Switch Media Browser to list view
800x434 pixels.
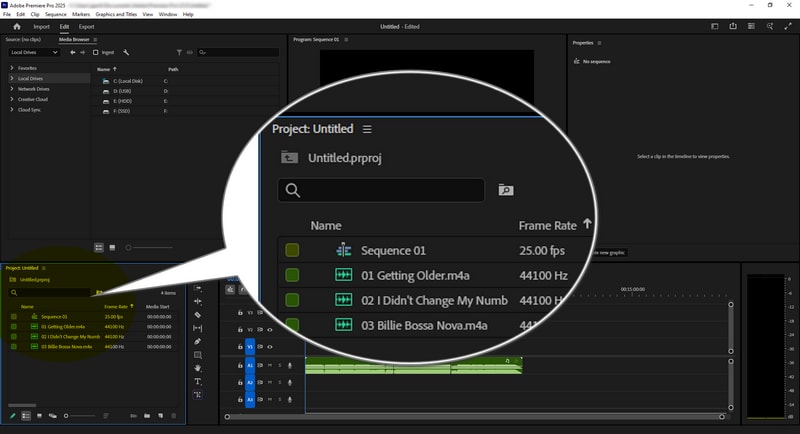point(99,247)
